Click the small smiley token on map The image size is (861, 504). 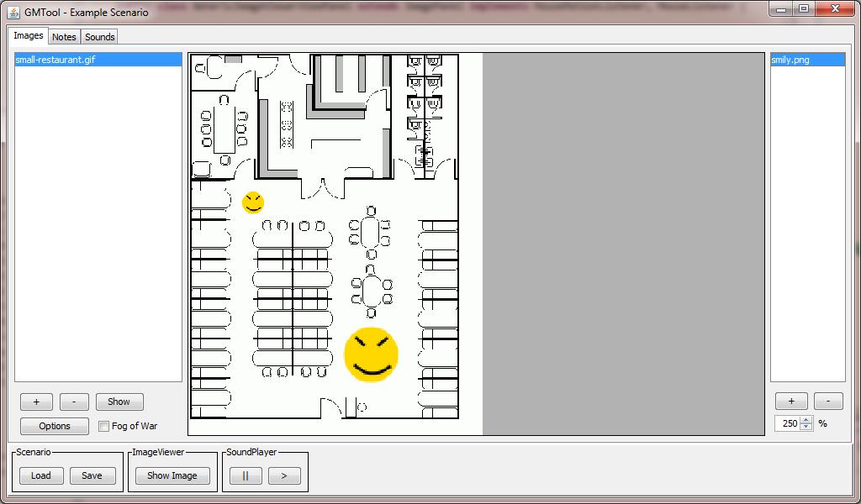click(253, 202)
